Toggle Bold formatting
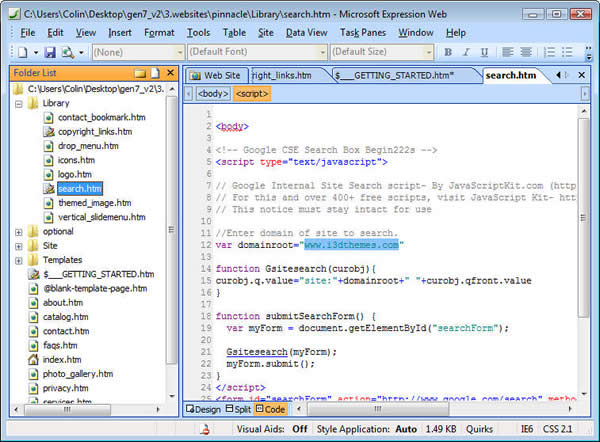 coord(448,52)
